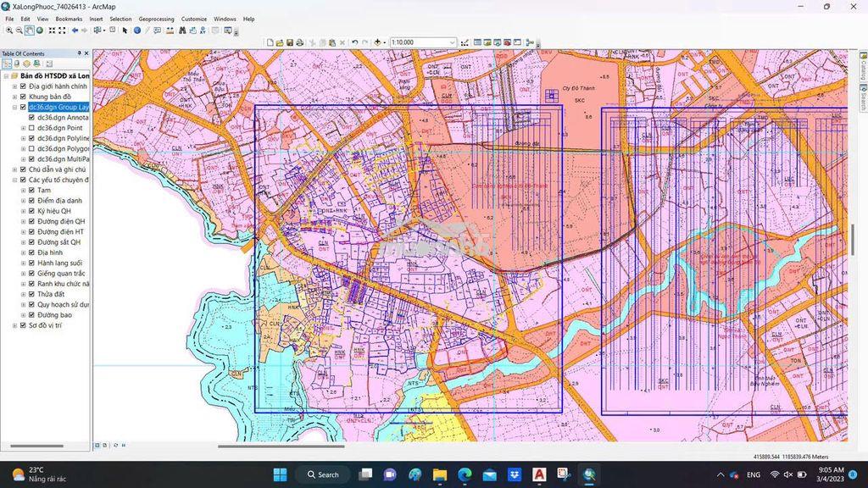This screenshot has width=868, height=488.
Task: Toggle the Khung bản đồ layer checkbox
Action: point(23,97)
